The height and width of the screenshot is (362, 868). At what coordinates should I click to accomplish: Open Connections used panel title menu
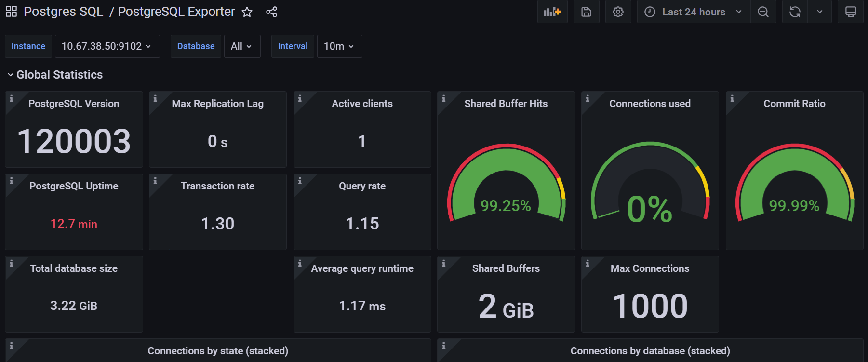pos(650,104)
